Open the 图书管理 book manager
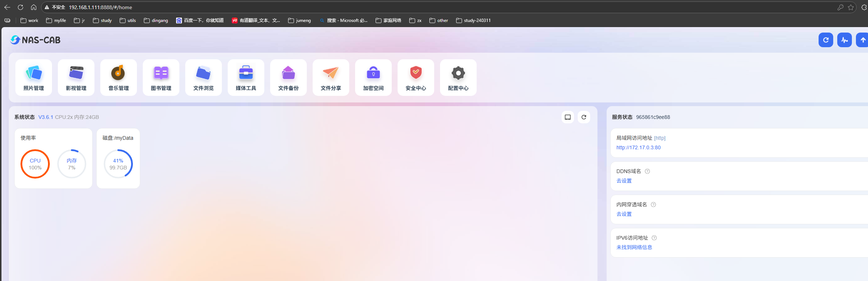Image resolution: width=868 pixels, height=281 pixels. tap(161, 78)
